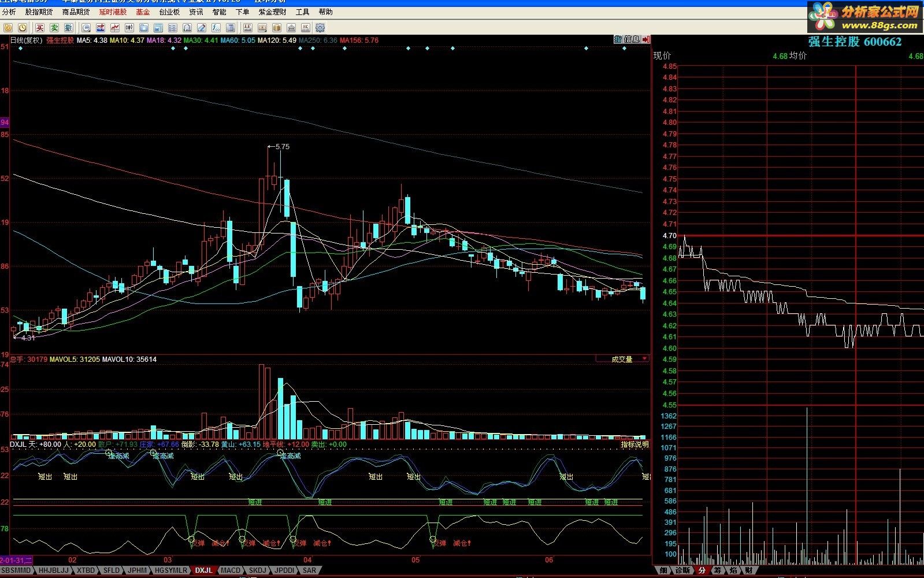Open the favorites folder star icon
This screenshot has width=924, height=578.
tap(144, 28)
